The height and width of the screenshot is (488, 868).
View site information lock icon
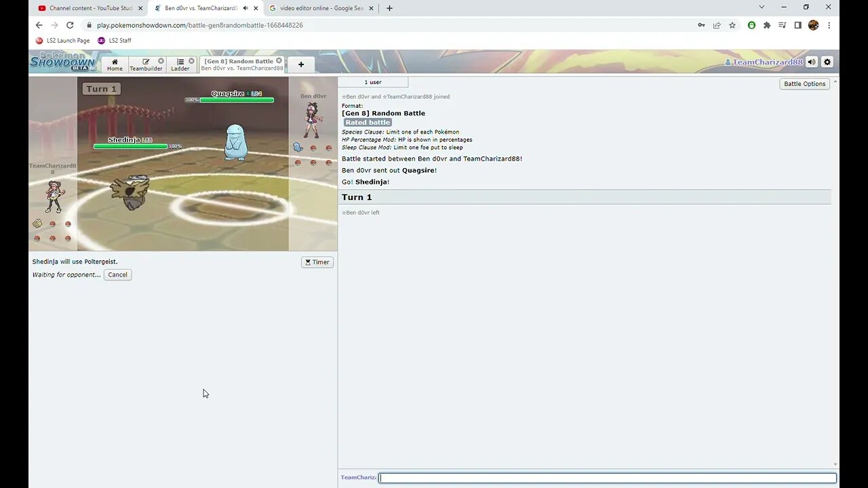coord(89,25)
